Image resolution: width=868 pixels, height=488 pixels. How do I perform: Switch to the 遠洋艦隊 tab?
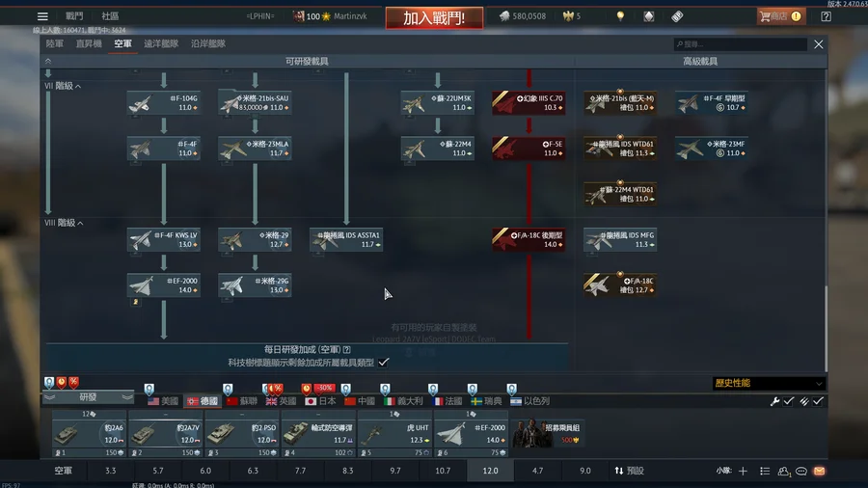tap(161, 43)
